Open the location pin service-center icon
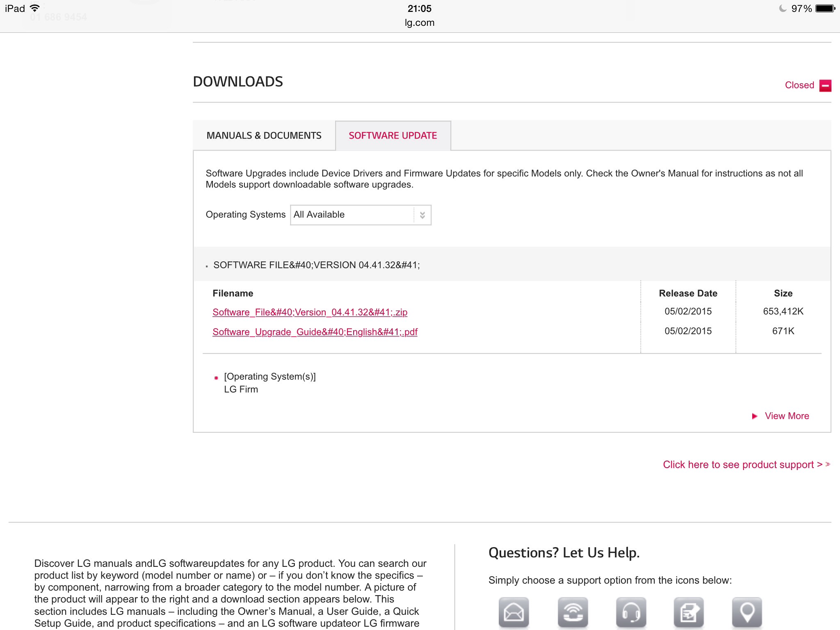Viewport: 840px width, 630px height. tap(747, 613)
